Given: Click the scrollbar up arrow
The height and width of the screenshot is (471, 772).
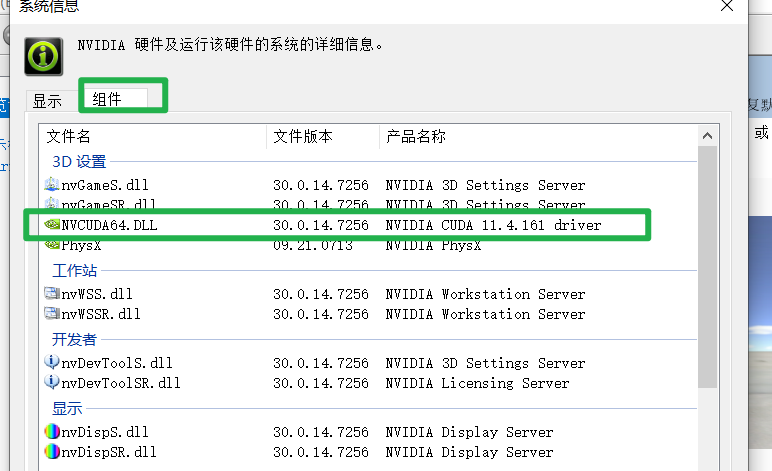Looking at the screenshot, I should pos(708,136).
